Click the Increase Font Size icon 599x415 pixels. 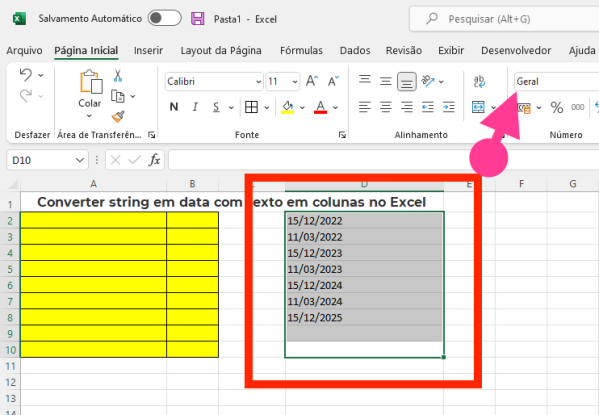coord(312,81)
